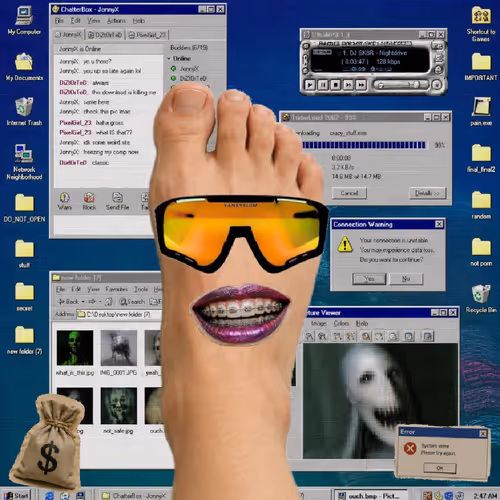Switch to the PixelGirl_23 chat tab

(x=147, y=35)
